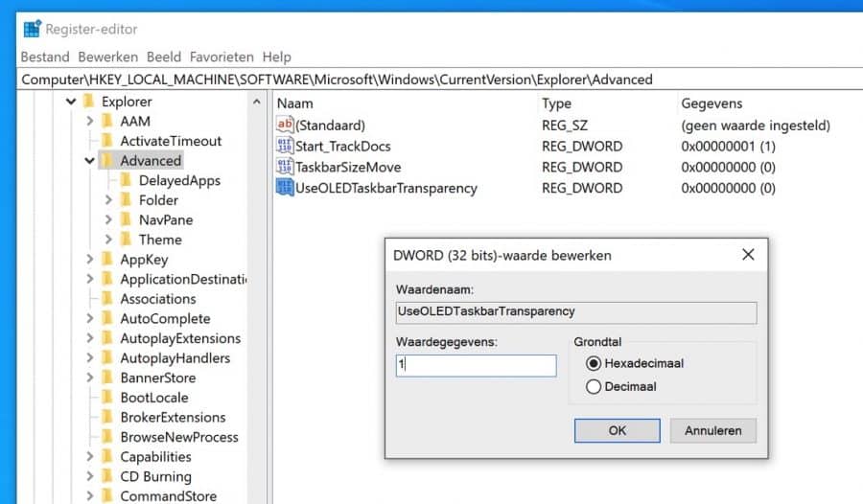Click the Associations folder icon
863x504 pixels.
pos(107,299)
